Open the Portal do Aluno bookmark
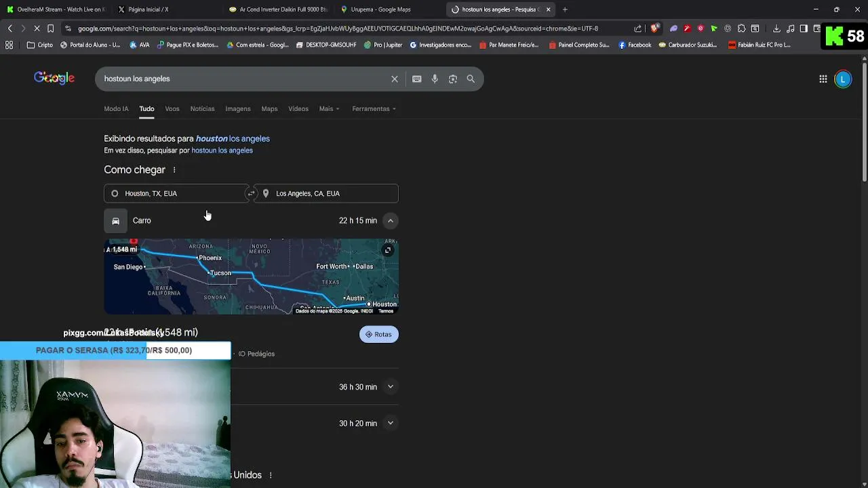This screenshot has width=868, height=488. 90,45
